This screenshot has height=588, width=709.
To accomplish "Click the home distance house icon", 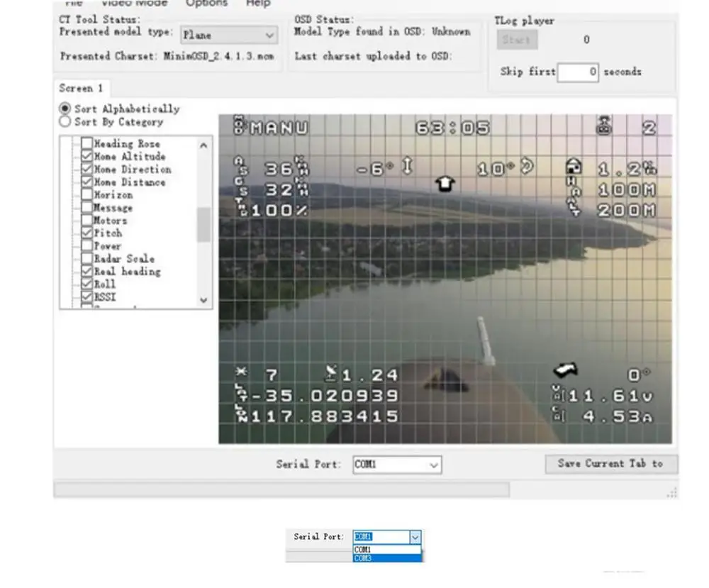I will [x=574, y=167].
